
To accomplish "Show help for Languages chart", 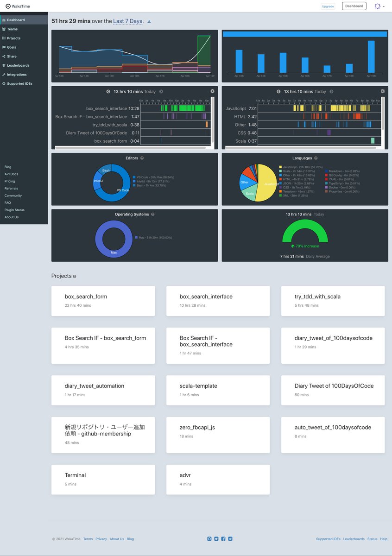I will pyautogui.click(x=316, y=158).
